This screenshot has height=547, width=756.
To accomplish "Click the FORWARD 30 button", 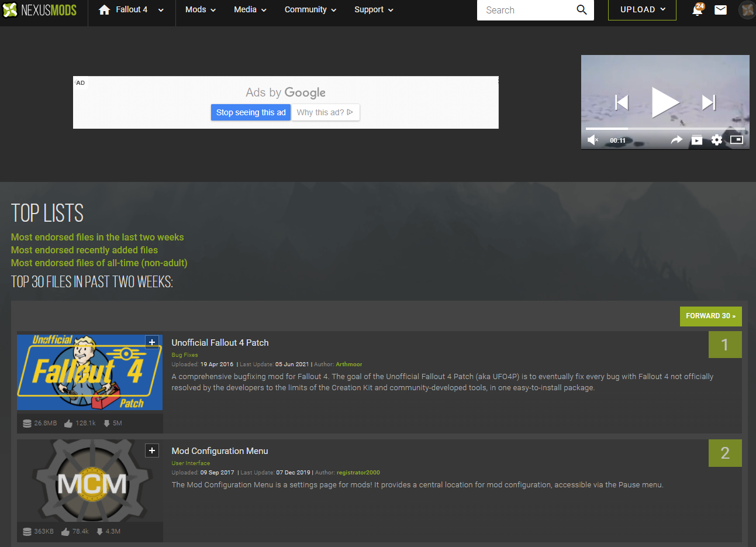I will tap(711, 316).
